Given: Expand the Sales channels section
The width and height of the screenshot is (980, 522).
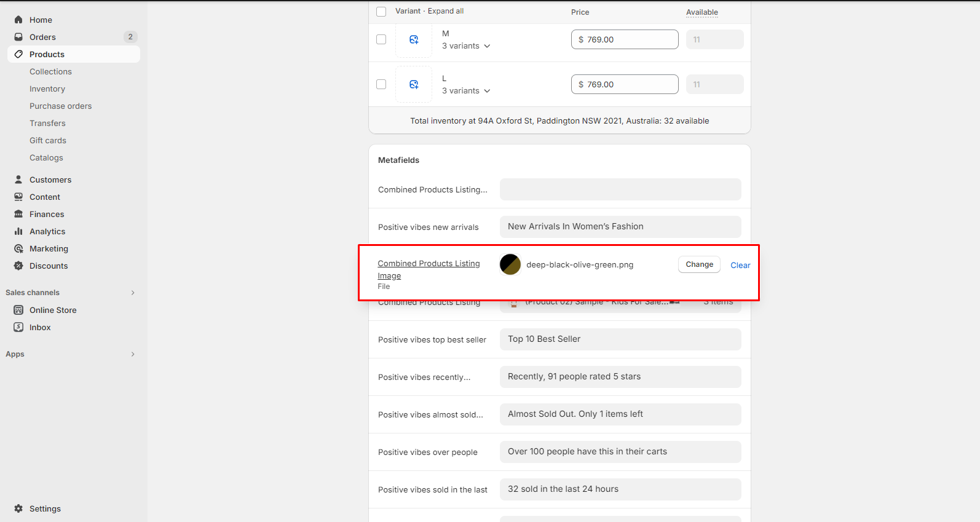Looking at the screenshot, I should click(132, 293).
